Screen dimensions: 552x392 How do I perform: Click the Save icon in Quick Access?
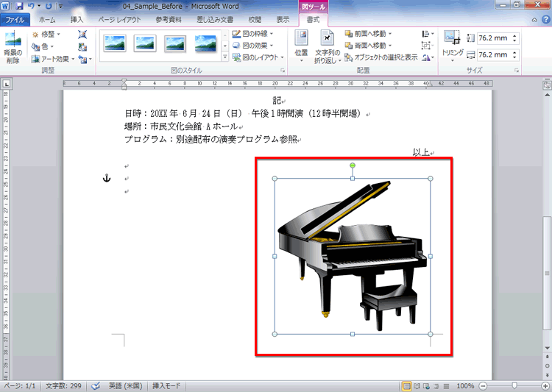(19, 6)
